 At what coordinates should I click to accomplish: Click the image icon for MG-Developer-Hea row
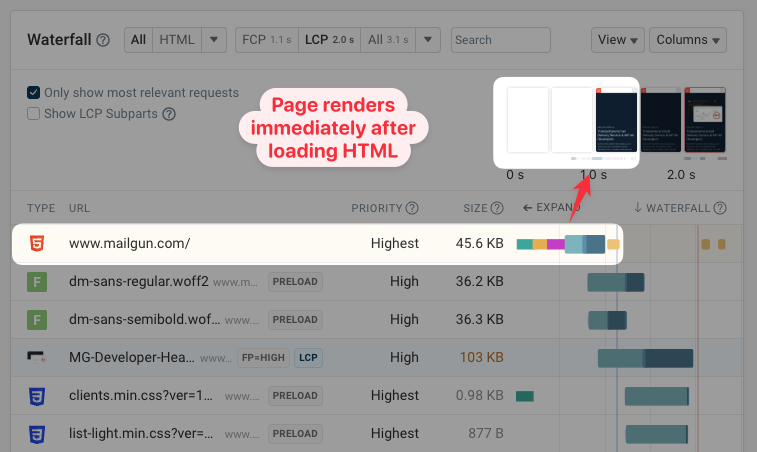(36, 357)
